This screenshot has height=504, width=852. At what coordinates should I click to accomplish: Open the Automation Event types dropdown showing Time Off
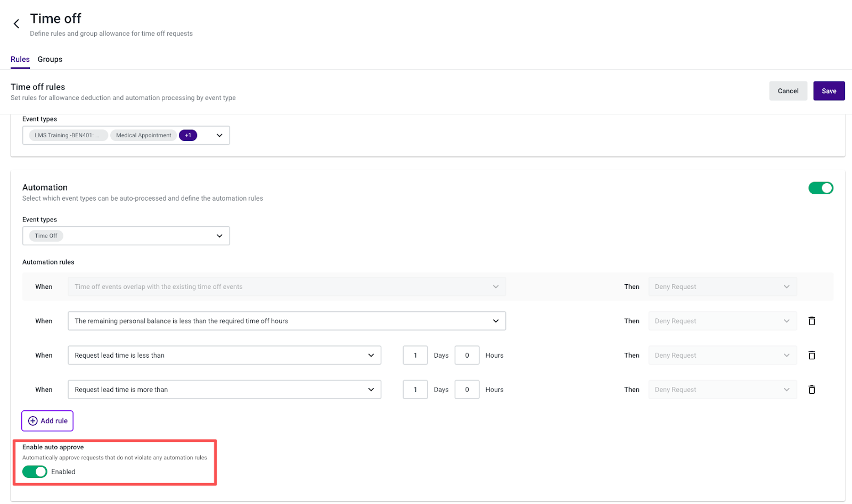[x=126, y=236]
